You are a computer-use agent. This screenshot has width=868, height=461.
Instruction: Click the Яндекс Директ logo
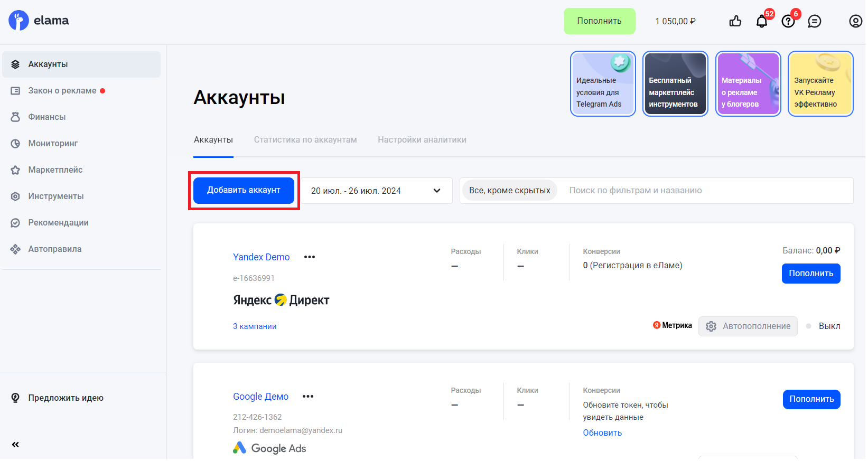[x=281, y=300]
